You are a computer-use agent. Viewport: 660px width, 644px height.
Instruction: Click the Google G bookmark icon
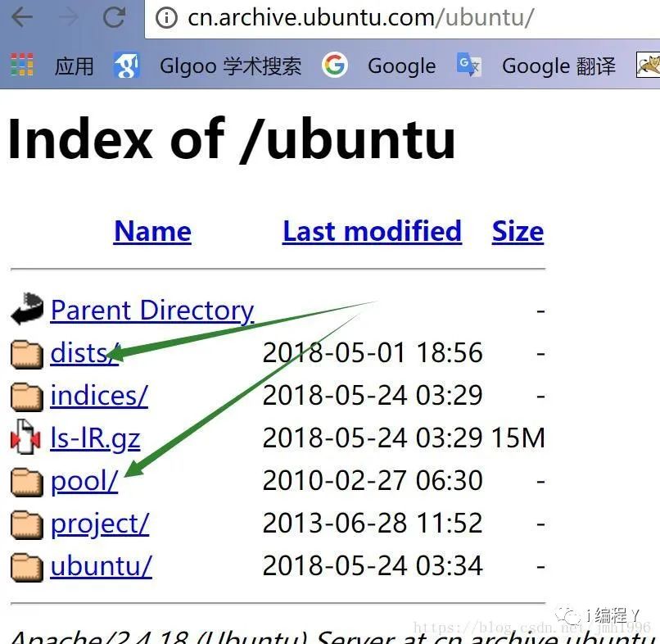(x=335, y=65)
